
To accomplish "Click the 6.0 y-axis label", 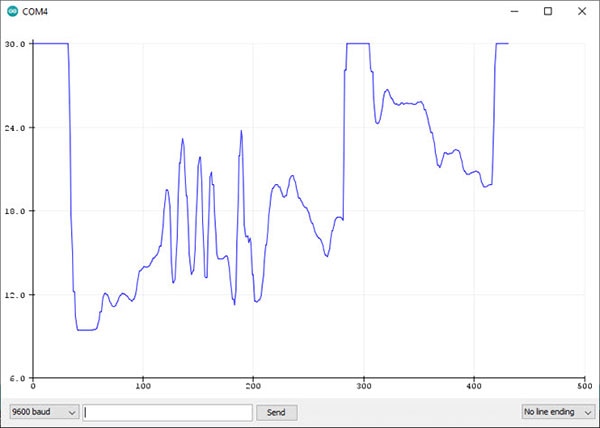I will pyautogui.click(x=17, y=378).
